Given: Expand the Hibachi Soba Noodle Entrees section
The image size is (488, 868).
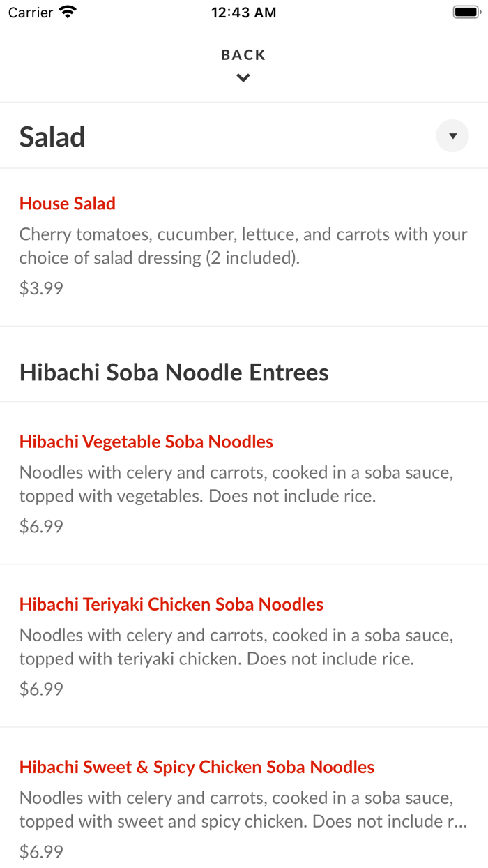Looking at the screenshot, I should pyautogui.click(x=174, y=372).
